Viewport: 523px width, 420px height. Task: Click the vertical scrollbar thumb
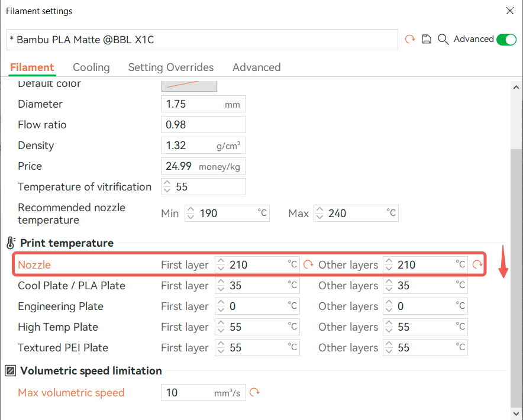point(516,278)
